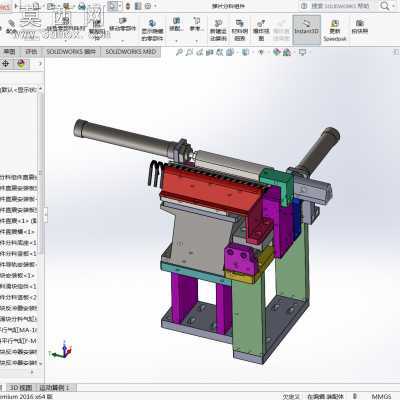Click the Edit Appearance icon
Screen dimensions: 400x400
[277, 52]
